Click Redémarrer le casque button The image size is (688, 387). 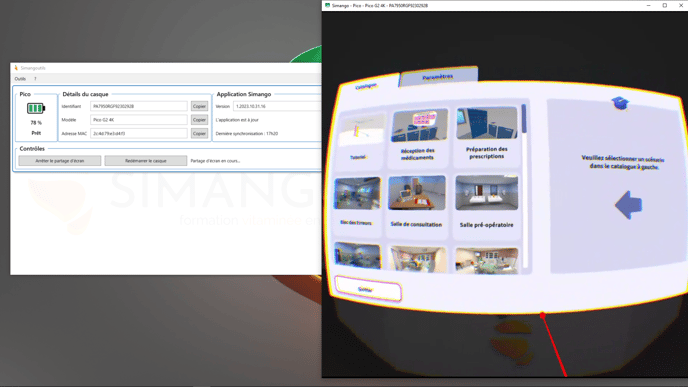pyautogui.click(x=146, y=161)
